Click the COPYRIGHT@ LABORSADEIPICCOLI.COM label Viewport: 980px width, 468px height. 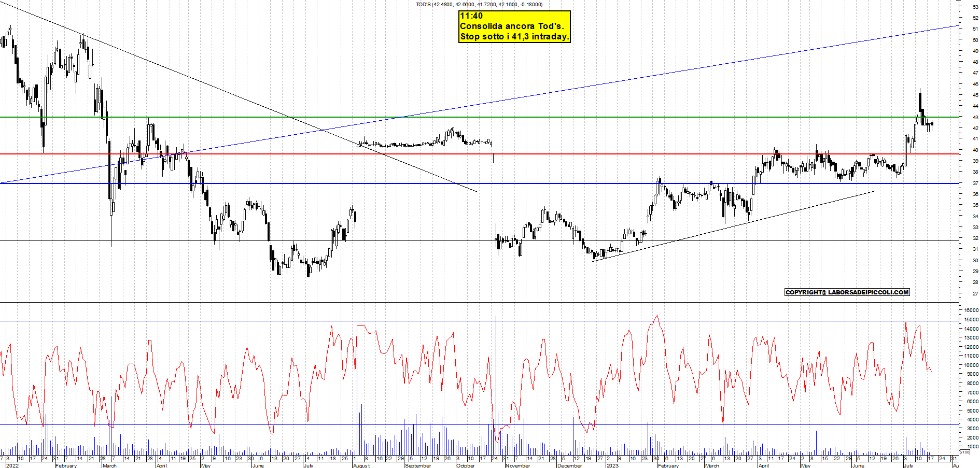point(847,292)
